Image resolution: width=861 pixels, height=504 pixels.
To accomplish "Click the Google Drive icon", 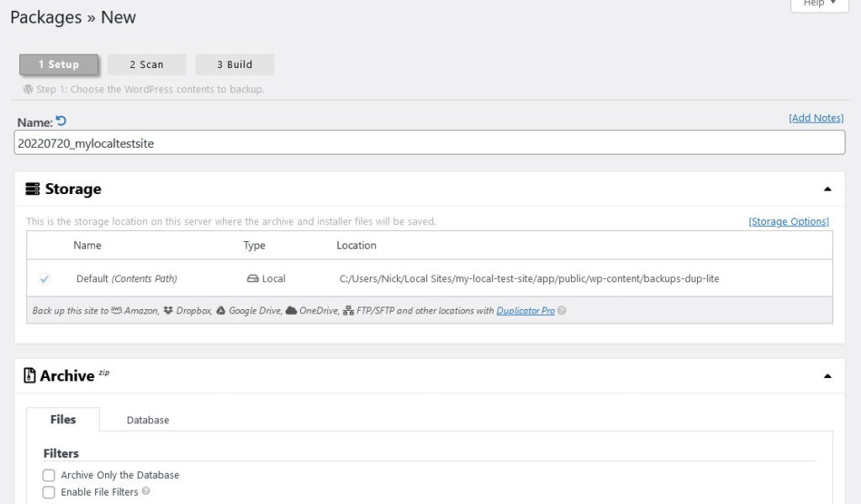I will click(x=220, y=311).
